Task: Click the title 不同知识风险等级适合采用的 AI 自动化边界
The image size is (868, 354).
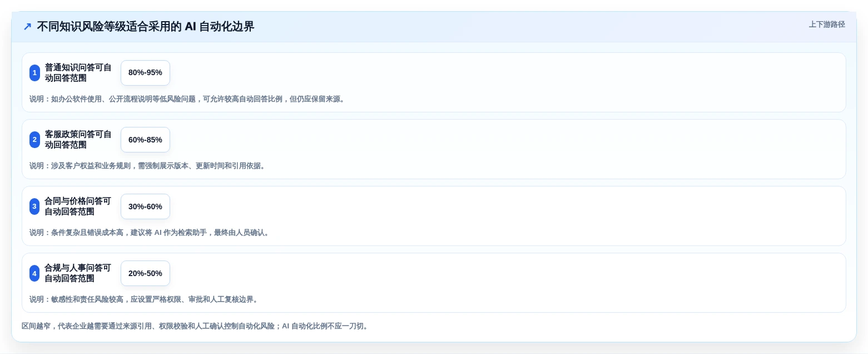Action: click(146, 26)
